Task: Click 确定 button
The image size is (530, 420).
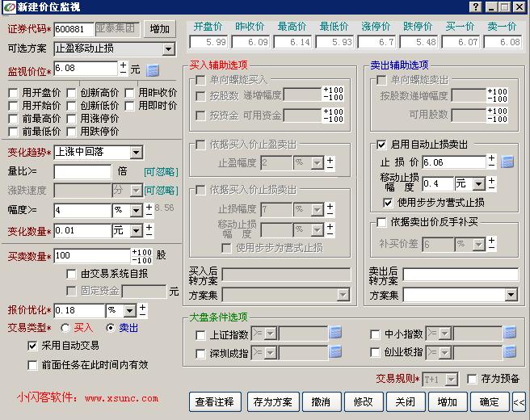Action: 490,401
